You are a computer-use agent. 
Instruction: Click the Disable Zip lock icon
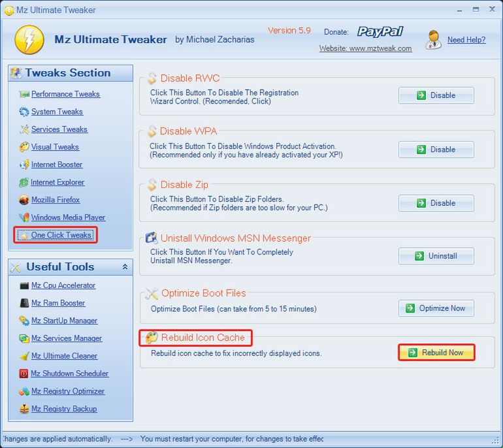pos(152,185)
